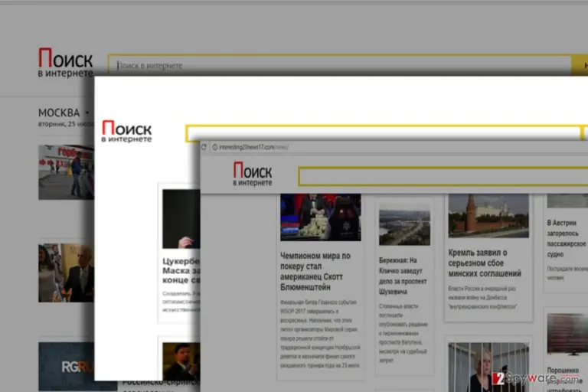Read summary 'Столичные власти посчитали' under Бережная
588x392 pixels.
pos(403,333)
